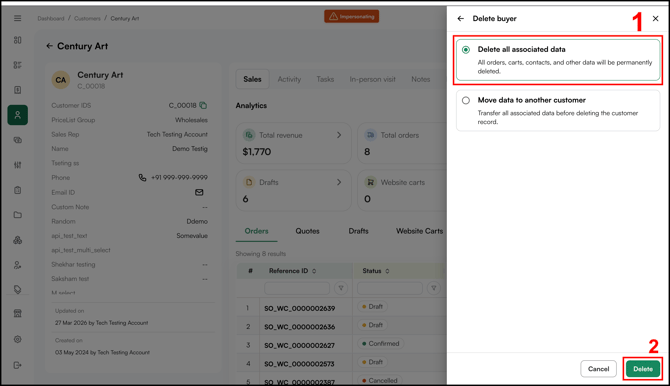Open the clipboard icon in sidebar
This screenshot has height=386, width=670.
pyautogui.click(x=18, y=190)
